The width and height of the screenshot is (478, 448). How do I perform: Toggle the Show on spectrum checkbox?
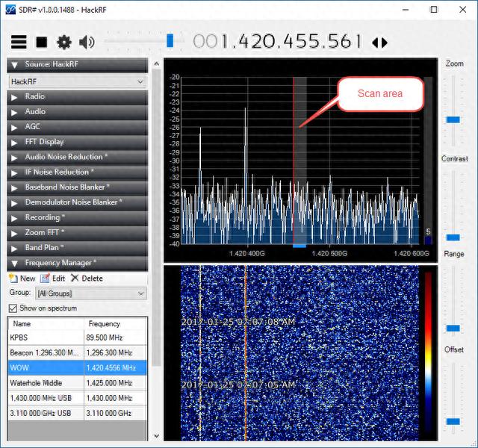[13, 308]
